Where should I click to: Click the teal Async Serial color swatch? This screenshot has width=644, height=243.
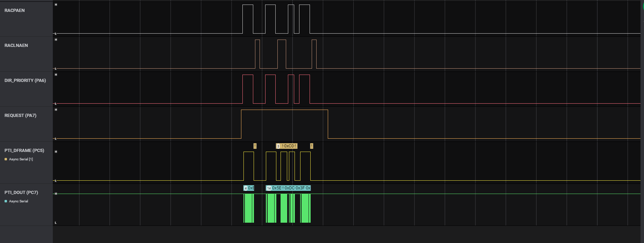click(6, 201)
